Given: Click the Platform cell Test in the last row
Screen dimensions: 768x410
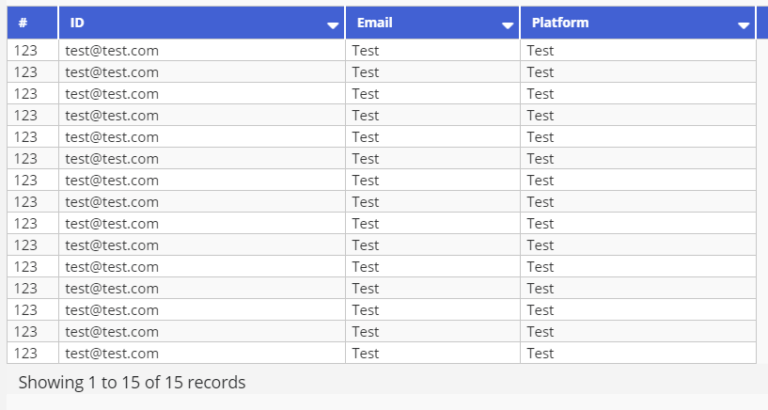Looking at the screenshot, I should (540, 353).
